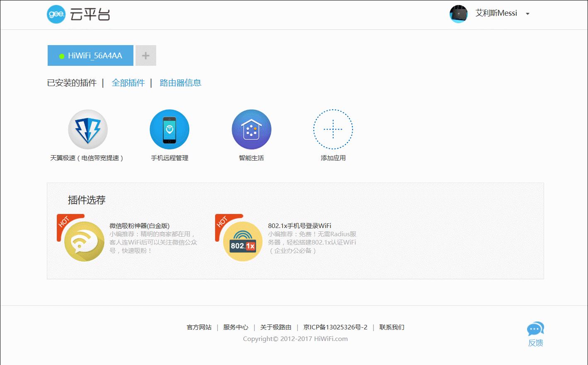Click the user avatar thumbnail
Image resolution: width=588 pixels, height=365 pixels.
click(x=458, y=14)
